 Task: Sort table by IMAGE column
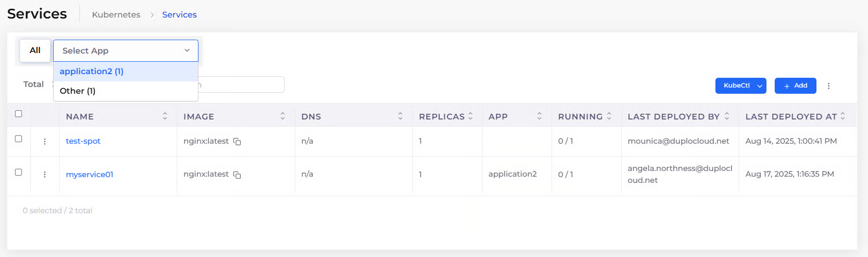point(282,116)
